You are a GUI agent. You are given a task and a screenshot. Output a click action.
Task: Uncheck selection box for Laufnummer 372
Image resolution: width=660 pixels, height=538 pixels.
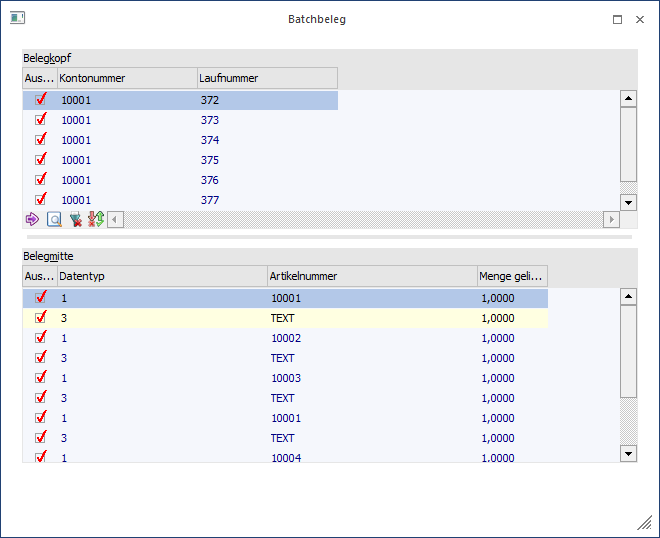click(41, 100)
